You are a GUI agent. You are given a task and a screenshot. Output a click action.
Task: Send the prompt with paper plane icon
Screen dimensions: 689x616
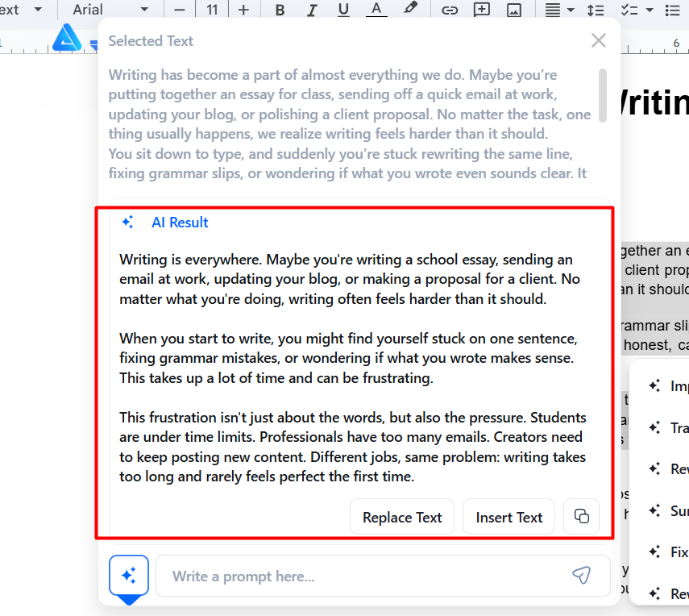point(581,576)
